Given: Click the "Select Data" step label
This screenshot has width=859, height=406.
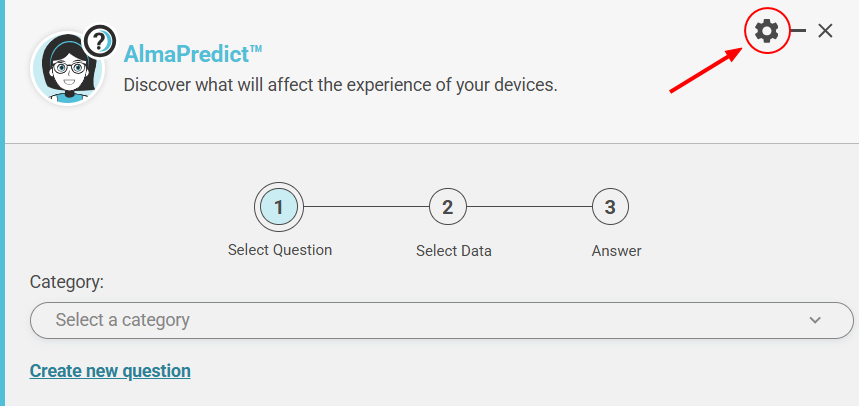Looking at the screenshot, I should (454, 251).
